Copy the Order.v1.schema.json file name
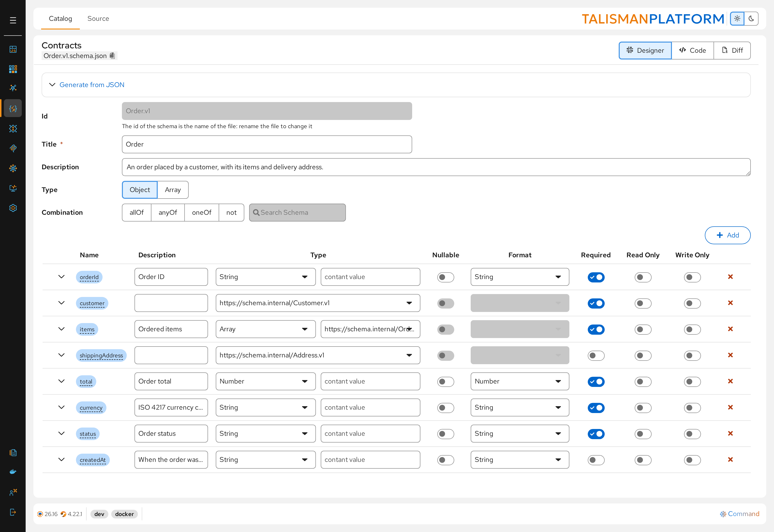Viewport: 774px width, 532px height. pos(112,56)
